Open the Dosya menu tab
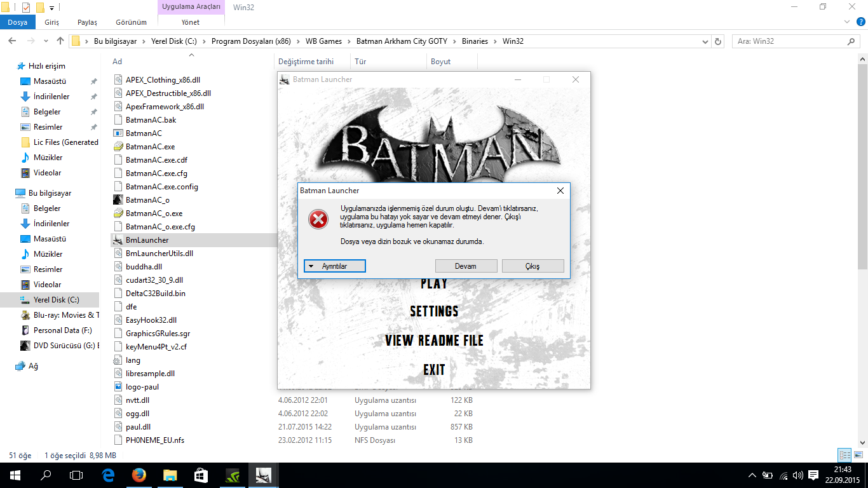Screen dimensions: 868x488 tap(18, 22)
